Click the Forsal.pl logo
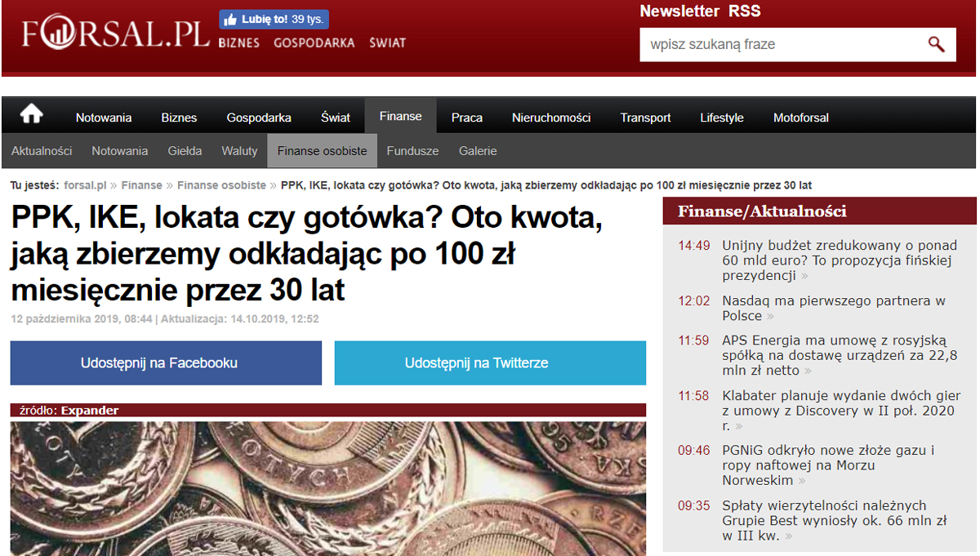Screen dimensions: 980x556 pyautogui.click(x=116, y=33)
